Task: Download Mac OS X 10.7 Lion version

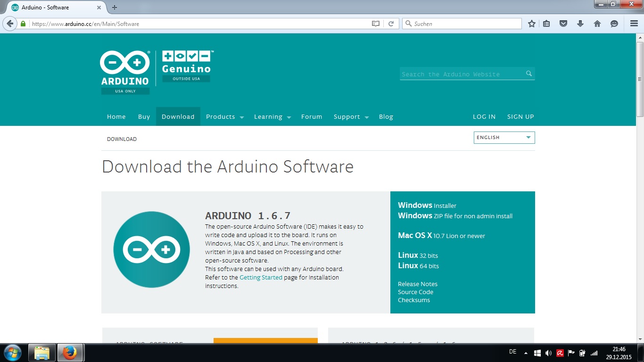Action: pyautogui.click(x=441, y=235)
